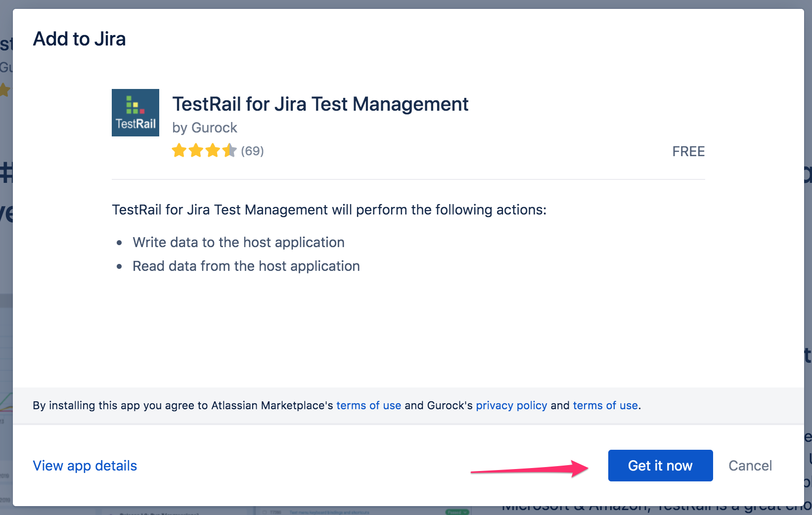The width and height of the screenshot is (812, 515).
Task: Click the Get it now button
Action: [x=660, y=466]
